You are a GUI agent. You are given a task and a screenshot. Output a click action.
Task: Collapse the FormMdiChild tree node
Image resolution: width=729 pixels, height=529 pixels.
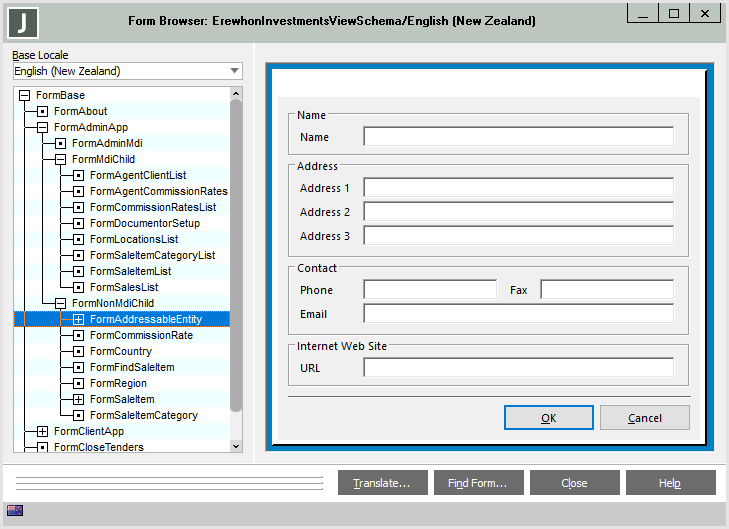click(x=60, y=159)
